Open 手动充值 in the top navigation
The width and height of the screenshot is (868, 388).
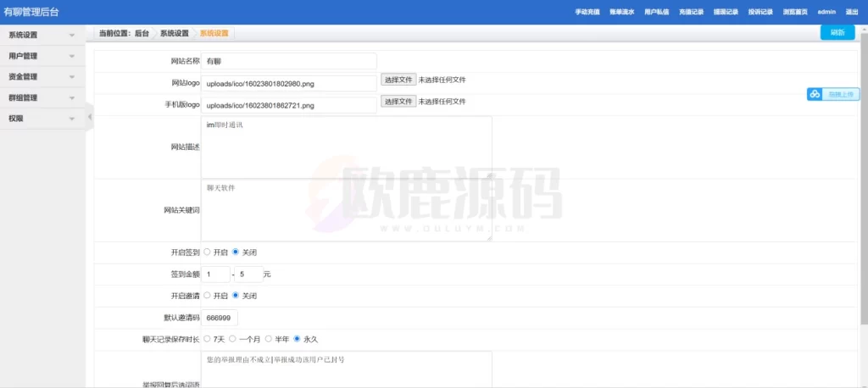[x=587, y=12]
